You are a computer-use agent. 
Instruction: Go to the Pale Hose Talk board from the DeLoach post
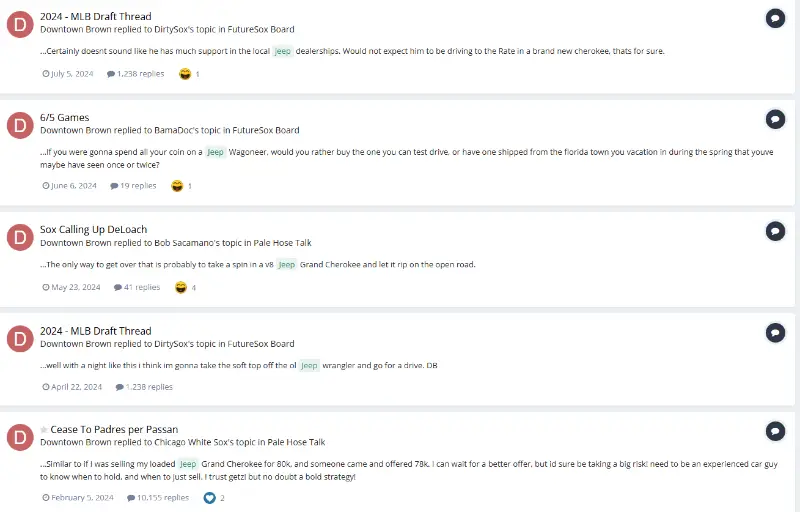[284, 242]
